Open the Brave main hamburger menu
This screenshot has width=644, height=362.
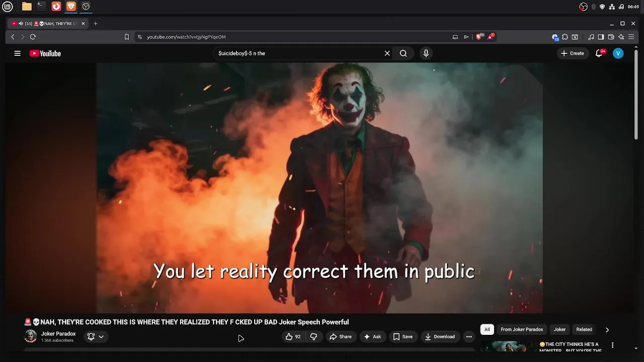point(631,37)
